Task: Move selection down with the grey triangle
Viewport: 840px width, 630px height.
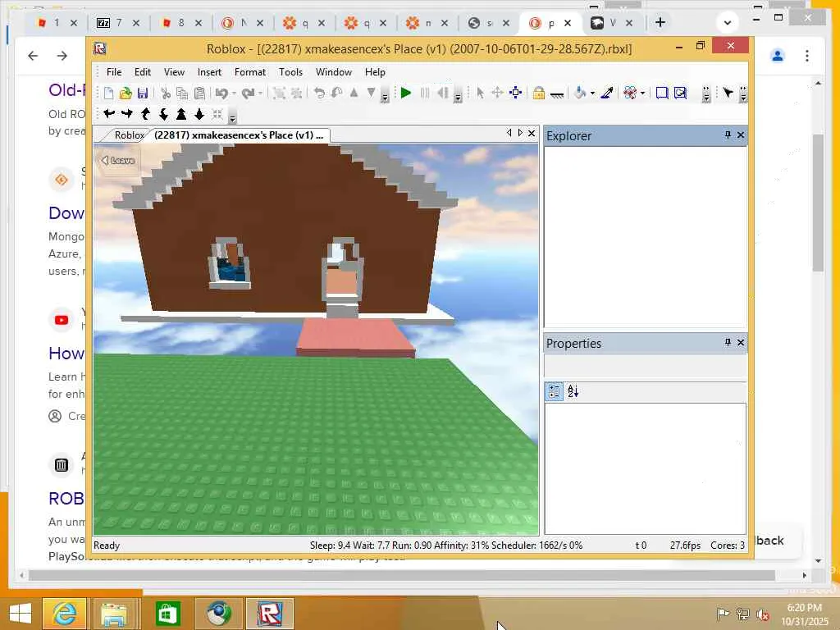Action: (x=371, y=94)
